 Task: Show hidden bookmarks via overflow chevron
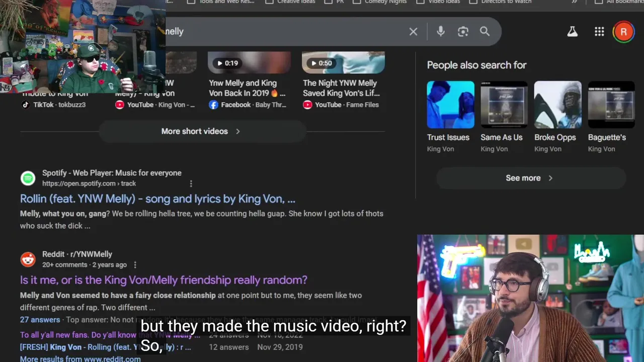574,2
